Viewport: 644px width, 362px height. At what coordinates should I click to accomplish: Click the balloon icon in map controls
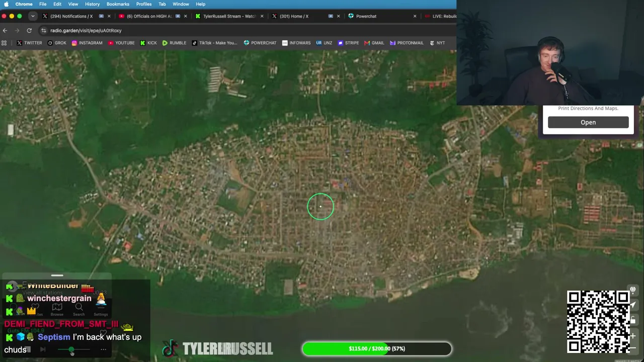click(x=633, y=290)
